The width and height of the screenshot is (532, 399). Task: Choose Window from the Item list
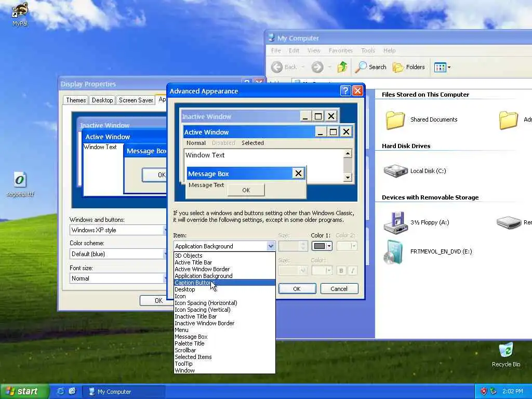[x=224, y=370]
